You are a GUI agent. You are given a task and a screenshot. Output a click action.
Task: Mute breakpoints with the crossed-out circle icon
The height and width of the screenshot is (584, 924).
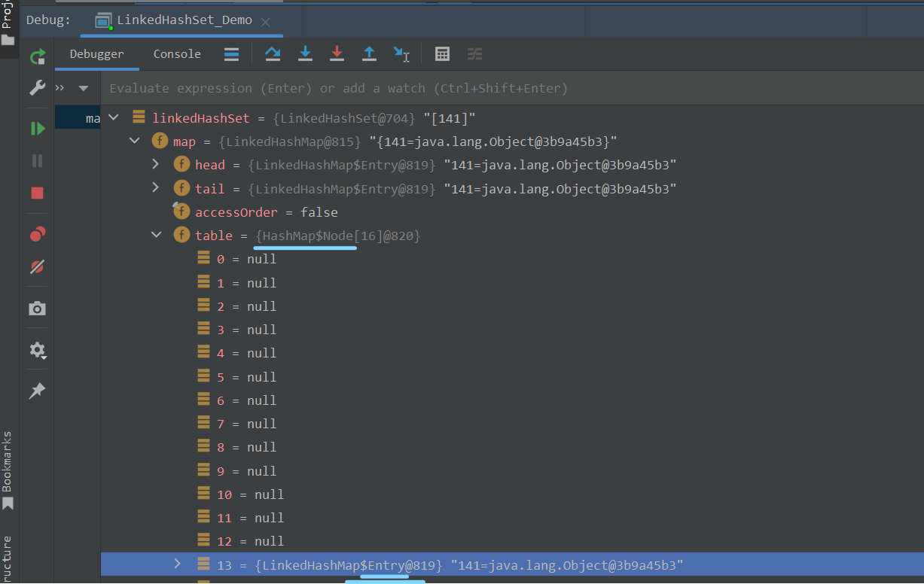coord(37,266)
